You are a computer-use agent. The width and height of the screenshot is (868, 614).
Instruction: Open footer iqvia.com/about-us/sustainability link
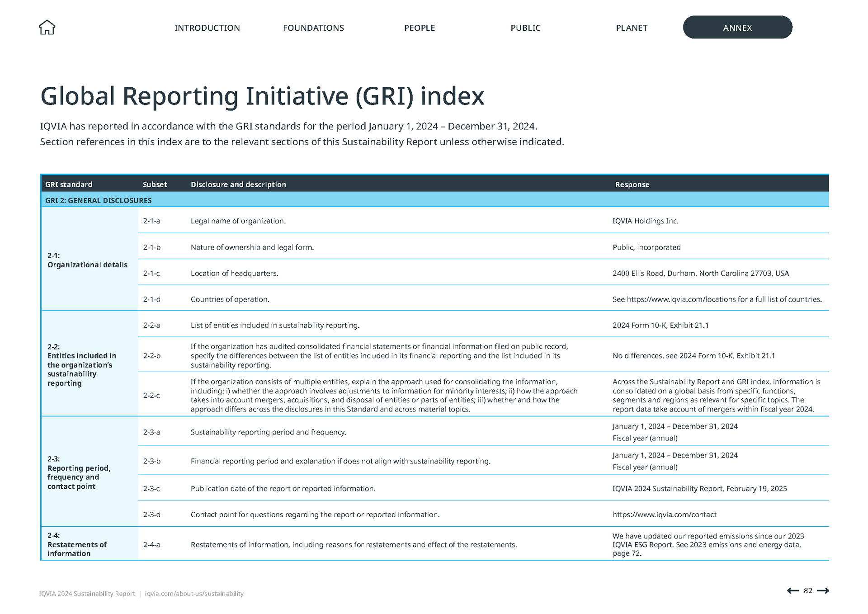pos(194,594)
